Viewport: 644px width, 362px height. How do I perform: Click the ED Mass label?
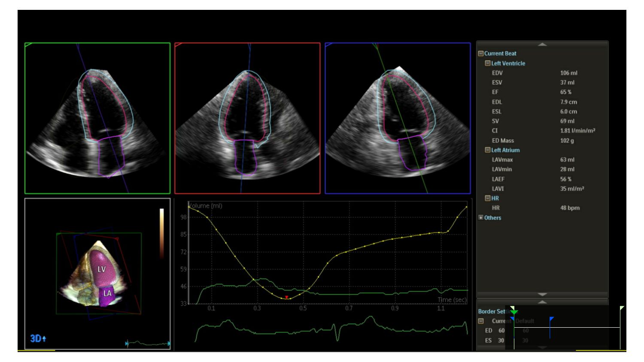pyautogui.click(x=503, y=141)
